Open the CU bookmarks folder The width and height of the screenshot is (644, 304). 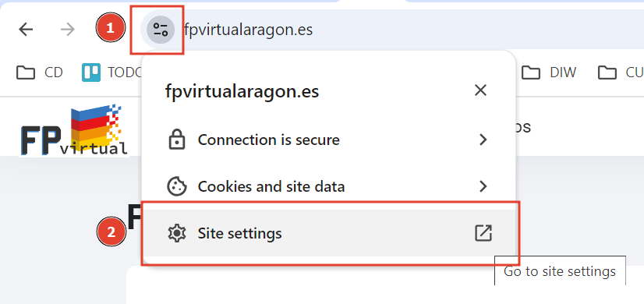tap(621, 72)
